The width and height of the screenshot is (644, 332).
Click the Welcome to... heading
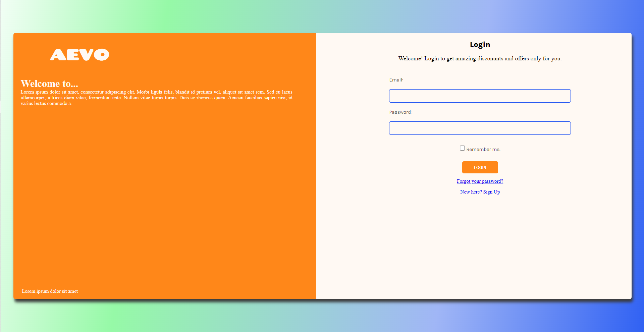pyautogui.click(x=49, y=84)
